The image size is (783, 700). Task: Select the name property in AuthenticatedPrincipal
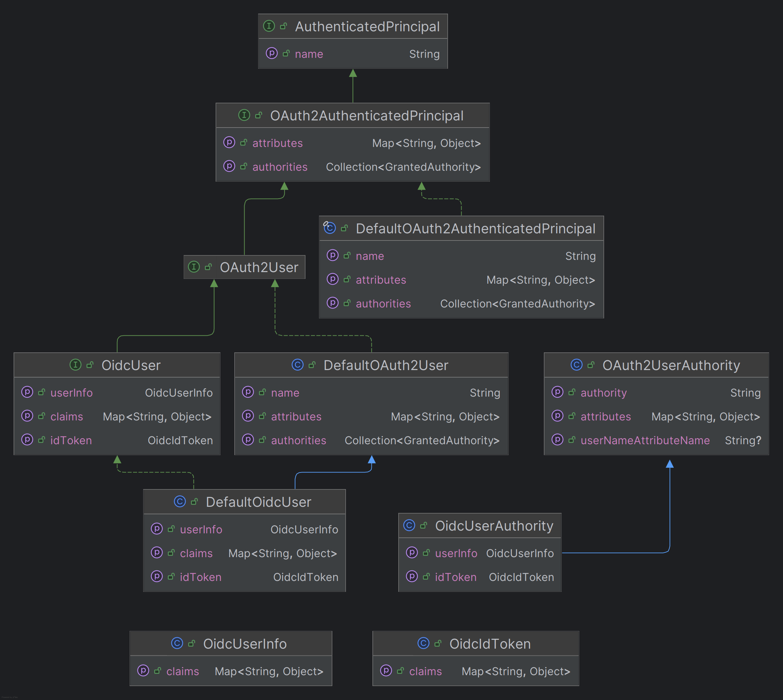(x=309, y=54)
